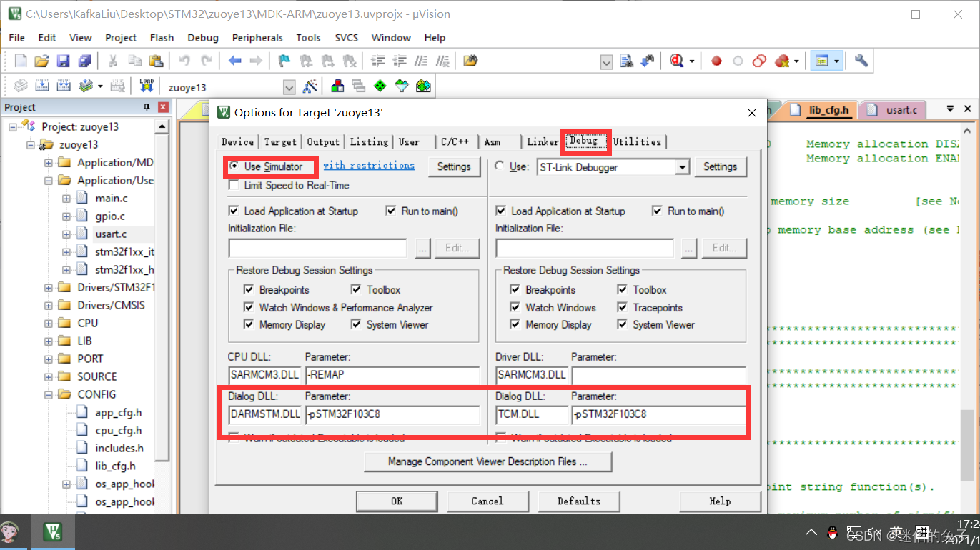980x550 pixels.
Task: Expand main.c node in the tree
Action: (x=66, y=198)
